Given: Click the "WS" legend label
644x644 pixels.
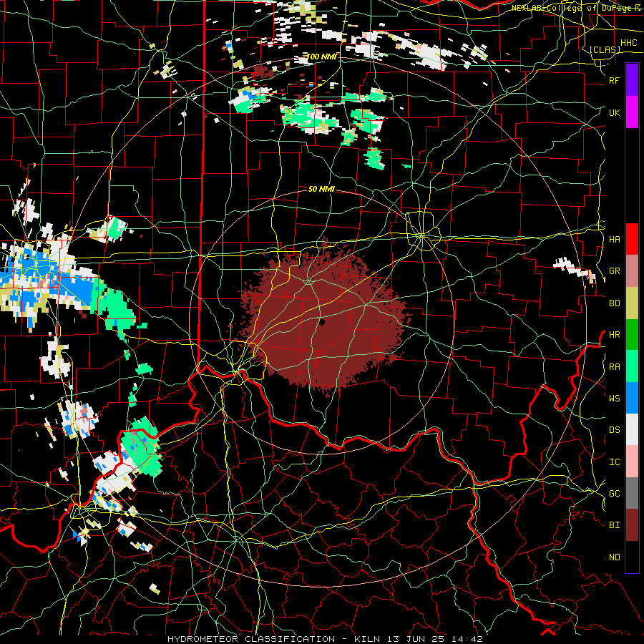Looking at the screenshot, I should 614,398.
